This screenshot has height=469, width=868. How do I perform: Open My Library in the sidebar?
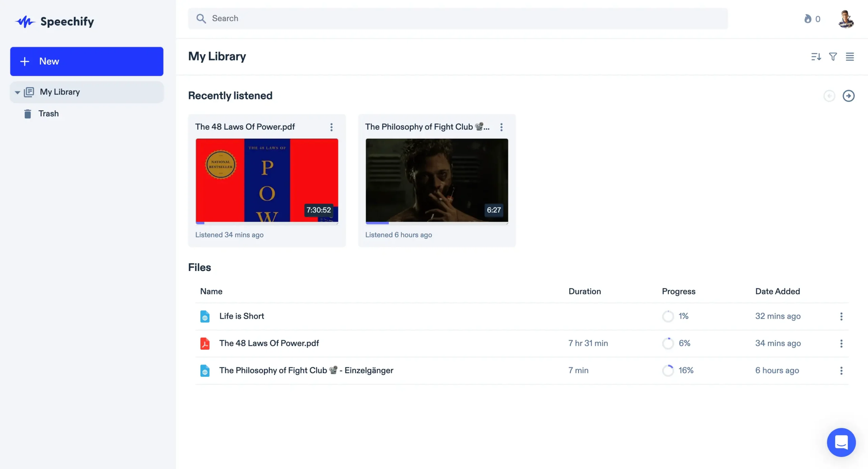point(87,92)
